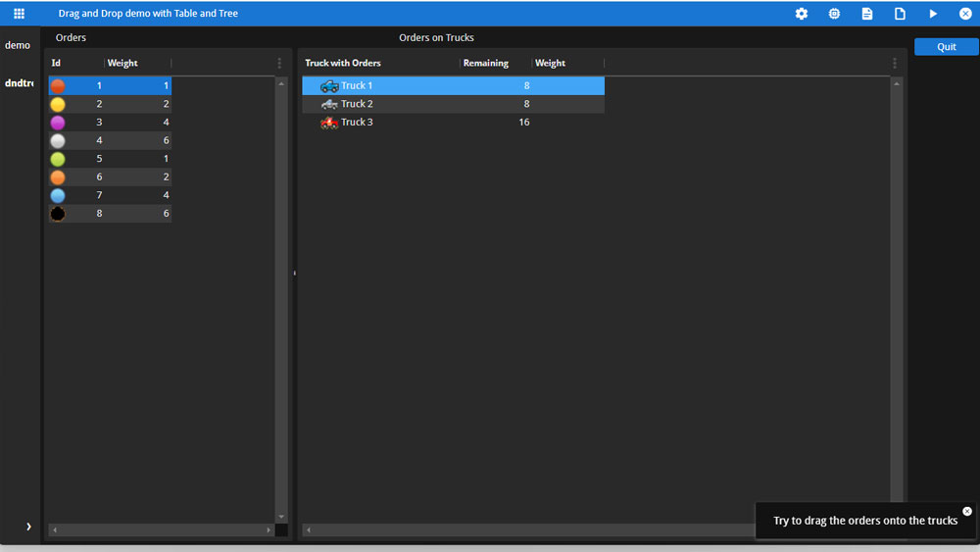This screenshot has height=552, width=980.
Task: Select the dndtree sidebar item
Action: click(x=20, y=83)
